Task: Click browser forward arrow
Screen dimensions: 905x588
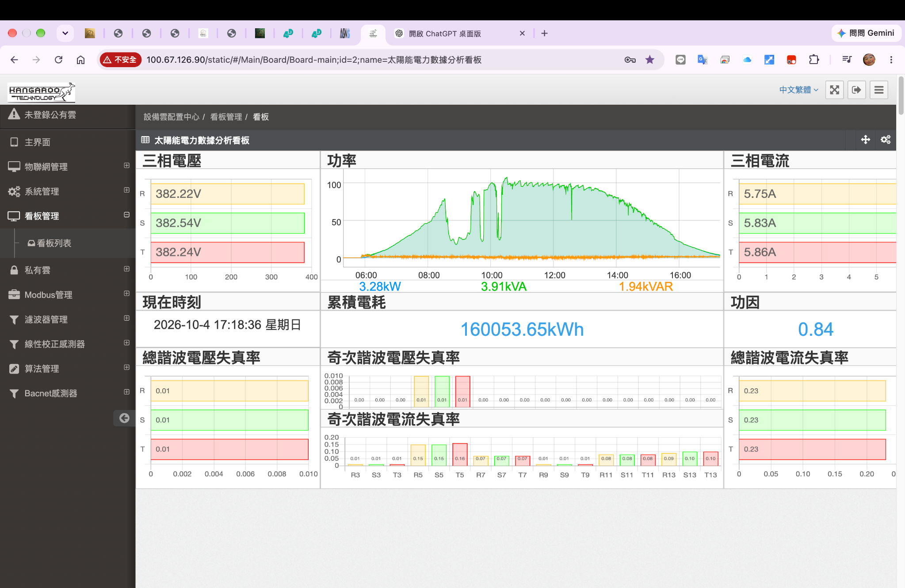Action: 36,60
